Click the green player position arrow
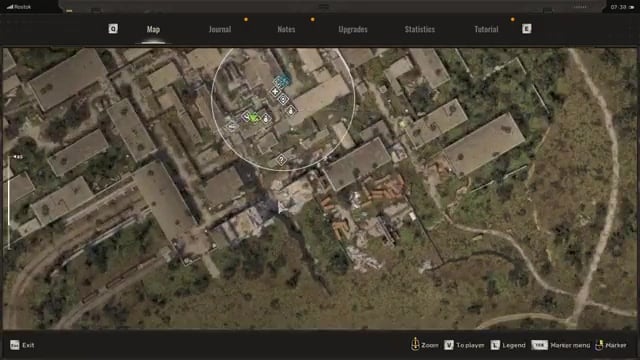The image size is (640, 360). (x=254, y=118)
